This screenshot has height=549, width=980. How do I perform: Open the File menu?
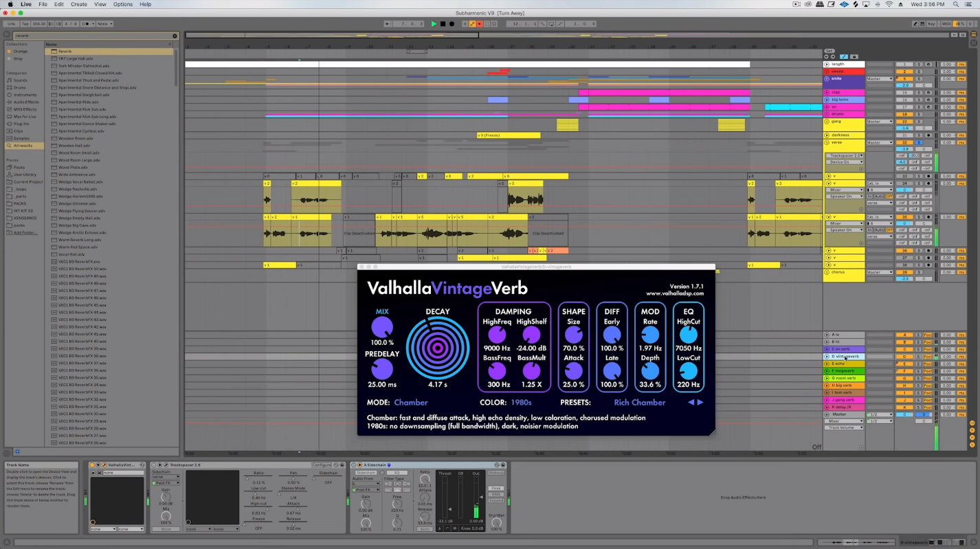43,4
